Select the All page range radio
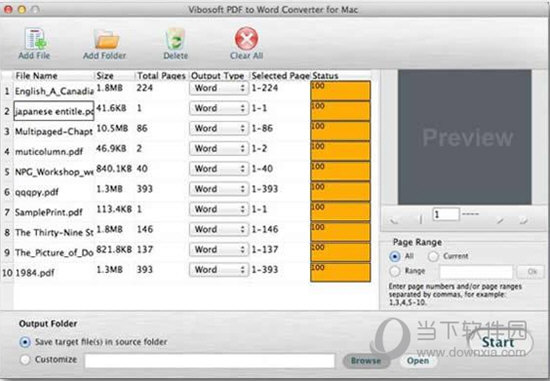This screenshot has width=550, height=381. (x=395, y=256)
